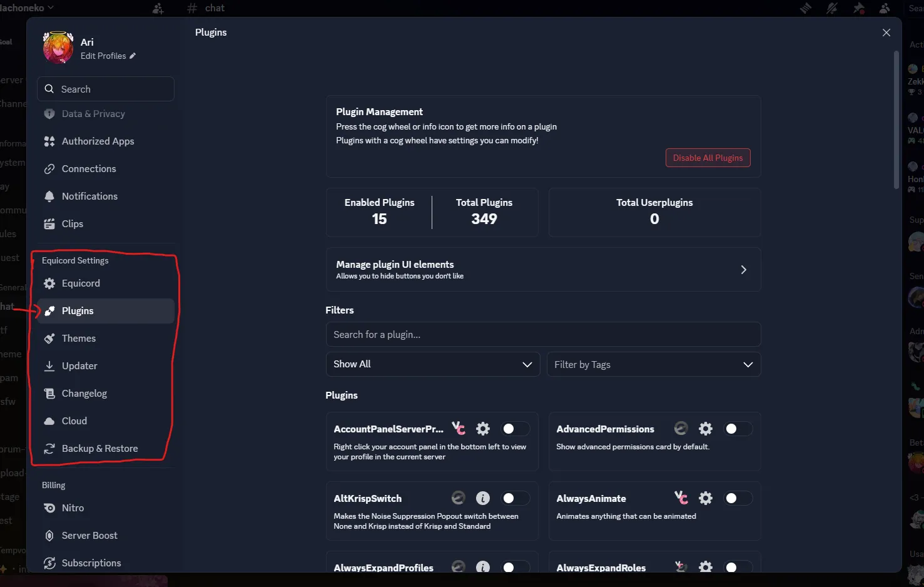Open settings cog for AdvancedPermissions plugin
924x587 pixels.
706,429
